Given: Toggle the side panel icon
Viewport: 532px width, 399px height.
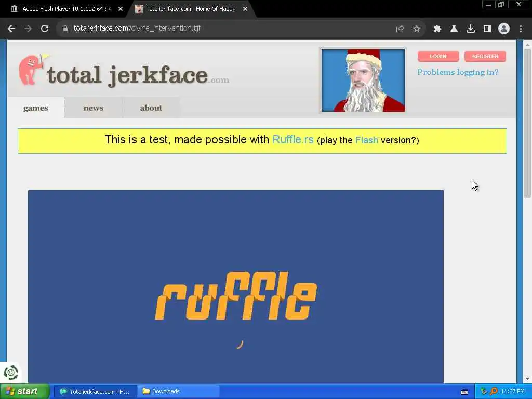Looking at the screenshot, I should pos(487,29).
